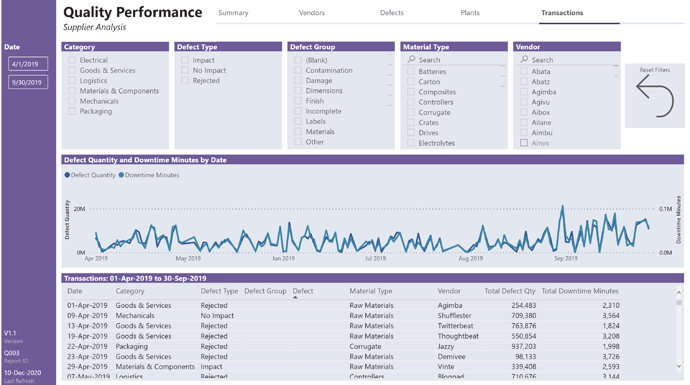Select the Corrugate material type checkbox

click(411, 112)
